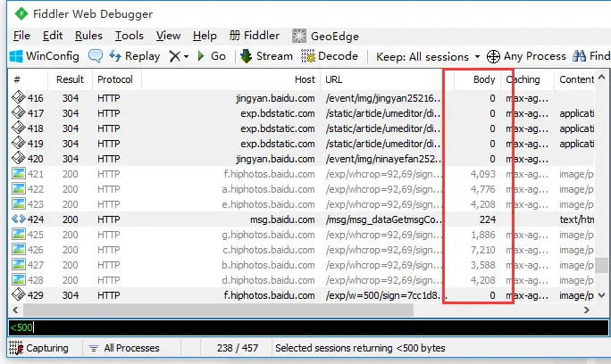Open the View menu
The height and width of the screenshot is (364, 611).
[x=168, y=36]
